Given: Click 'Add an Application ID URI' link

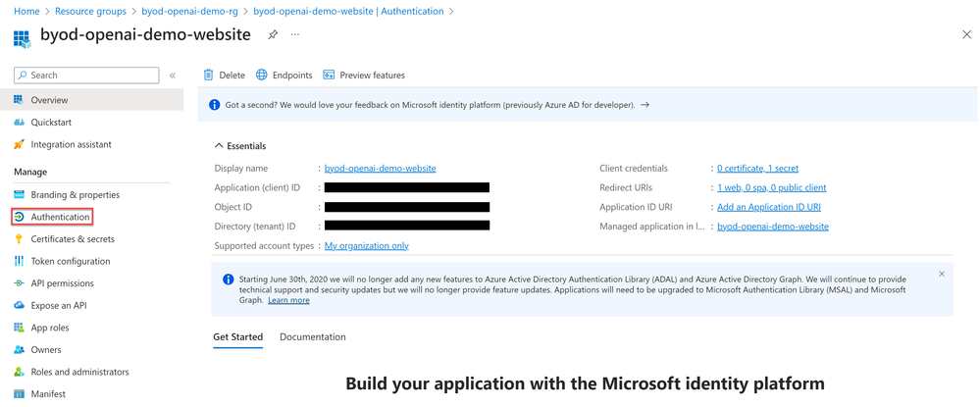Looking at the screenshot, I should point(769,207).
